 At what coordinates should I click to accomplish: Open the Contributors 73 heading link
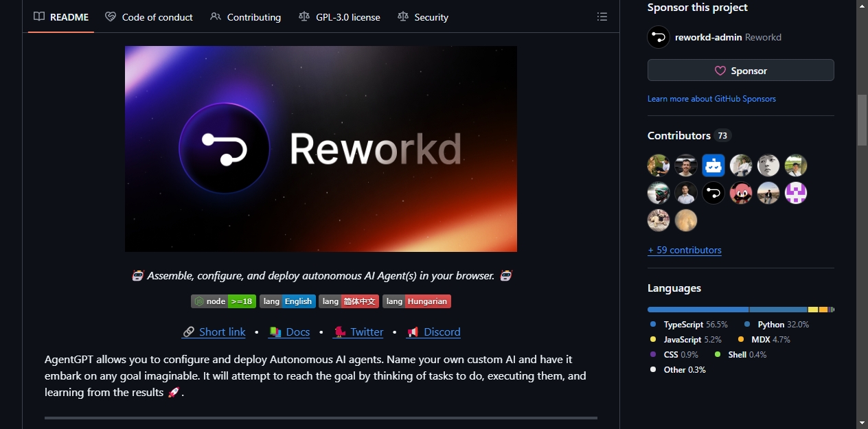point(689,135)
